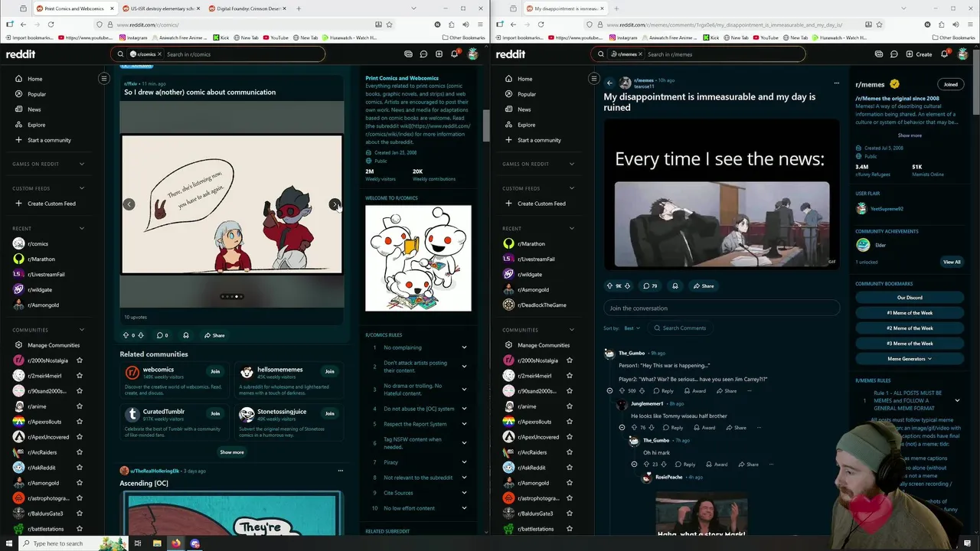
Task: Click Show more in r/memes description
Action: [910, 135]
